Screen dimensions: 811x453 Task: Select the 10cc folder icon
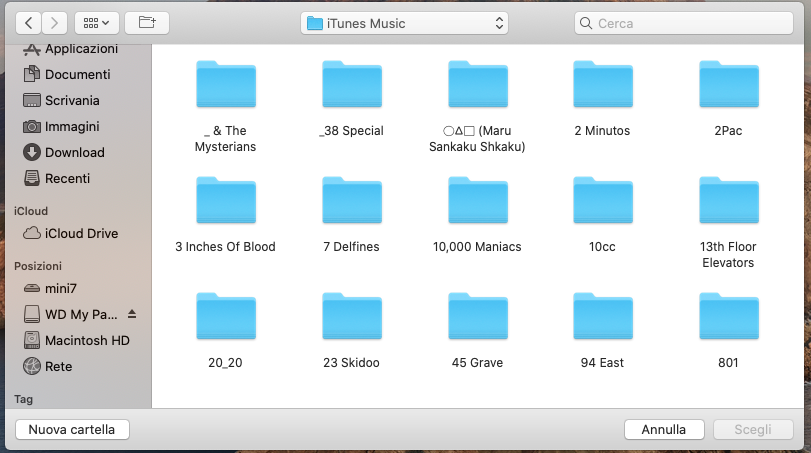click(x=603, y=200)
